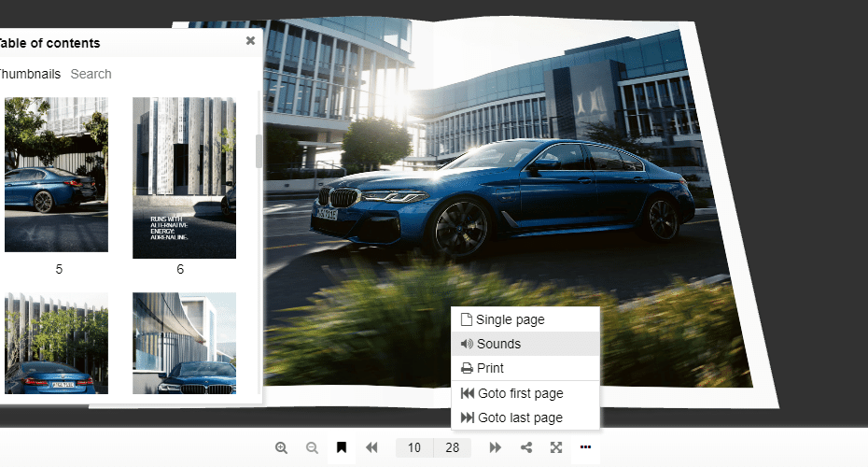
Task: Click the thumbnails panel scrollbar
Action: pos(259,151)
